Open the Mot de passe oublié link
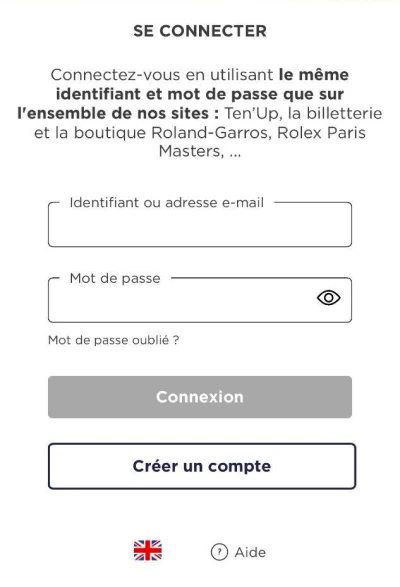The width and height of the screenshot is (400, 587). tap(113, 340)
